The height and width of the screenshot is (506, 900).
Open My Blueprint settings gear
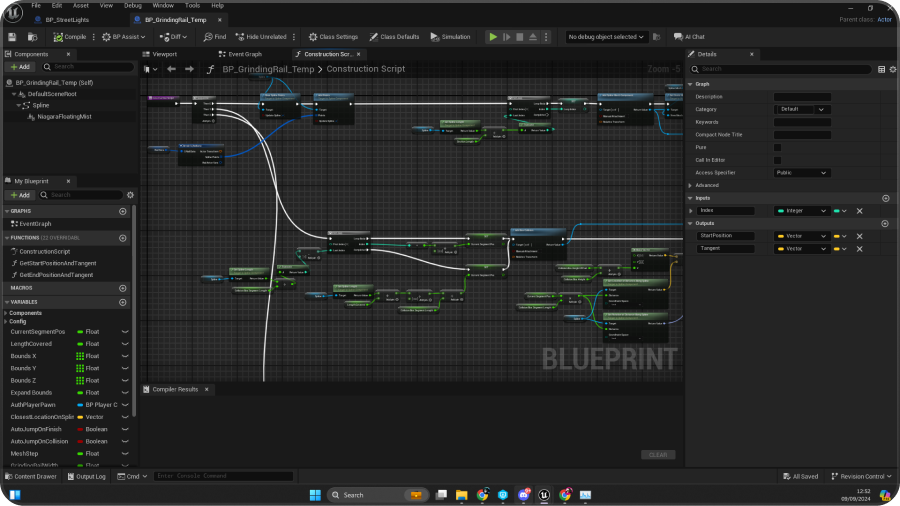point(130,195)
